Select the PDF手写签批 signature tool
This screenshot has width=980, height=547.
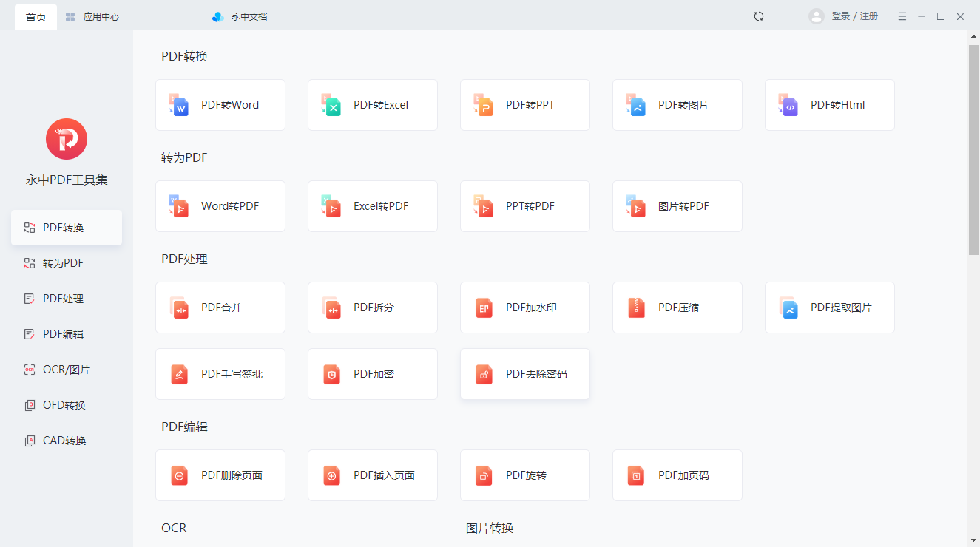220,374
